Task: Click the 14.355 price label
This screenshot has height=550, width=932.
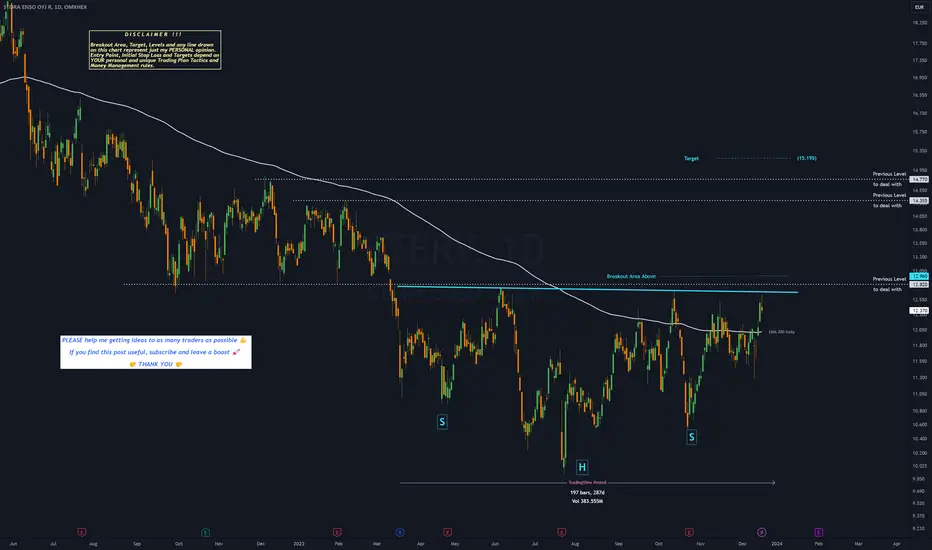Action: pos(919,201)
